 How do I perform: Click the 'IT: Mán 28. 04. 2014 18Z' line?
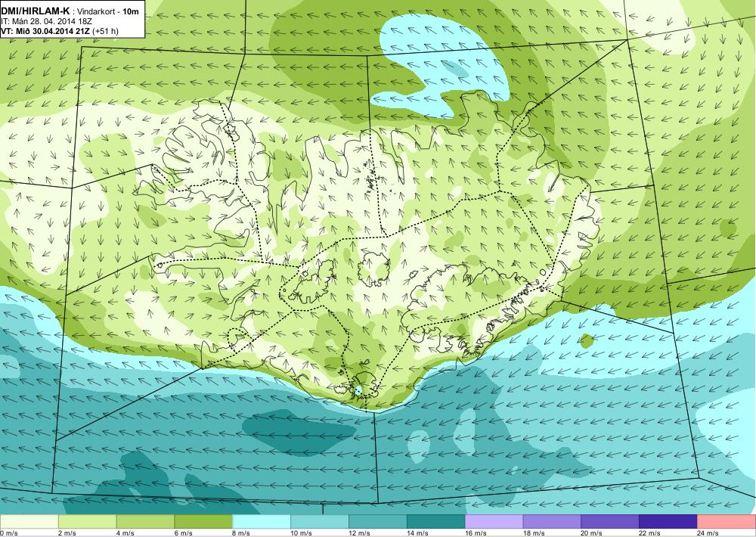(x=47, y=22)
